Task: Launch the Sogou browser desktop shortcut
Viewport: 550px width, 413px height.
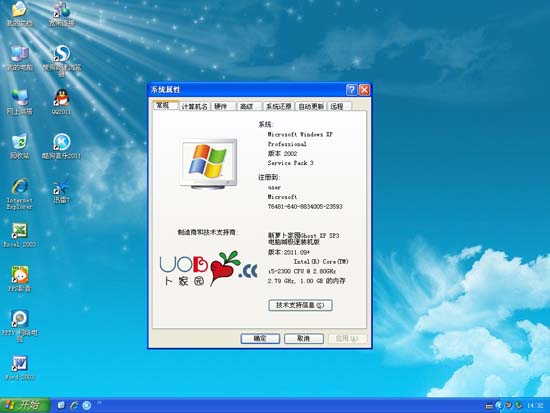Action: pyautogui.click(x=61, y=60)
